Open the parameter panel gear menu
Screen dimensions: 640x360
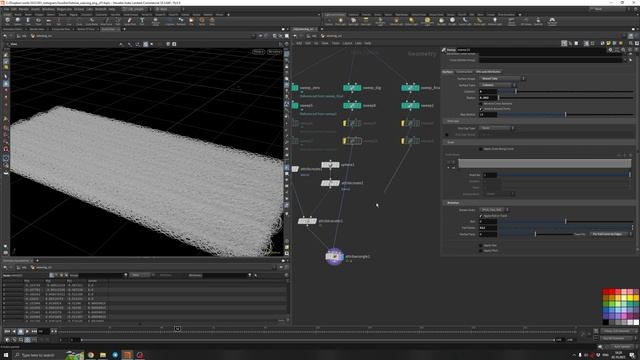[611, 50]
